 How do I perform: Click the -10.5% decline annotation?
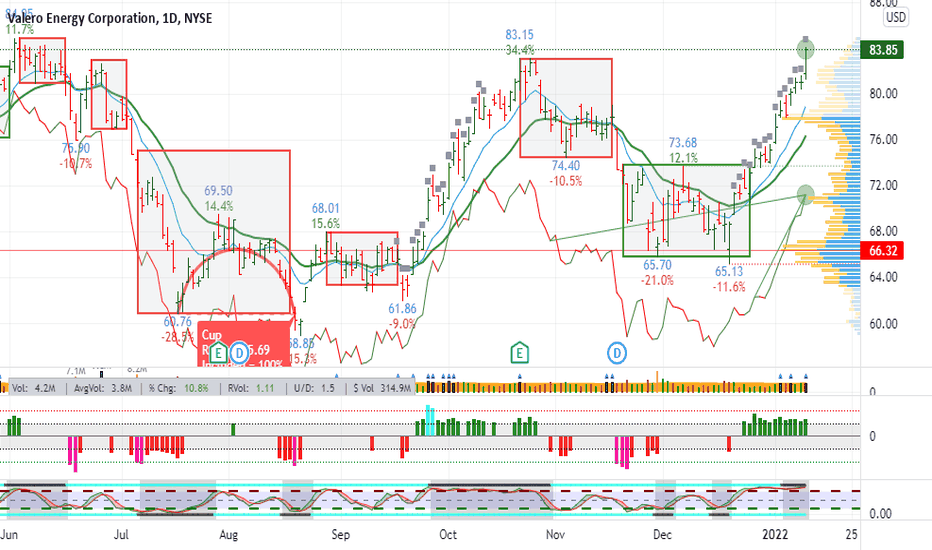point(566,181)
